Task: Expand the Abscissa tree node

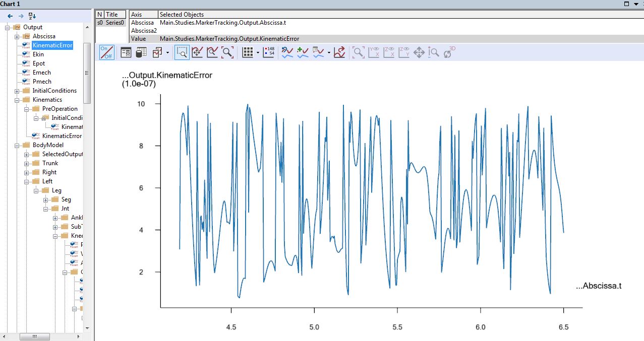Action: (x=17, y=36)
